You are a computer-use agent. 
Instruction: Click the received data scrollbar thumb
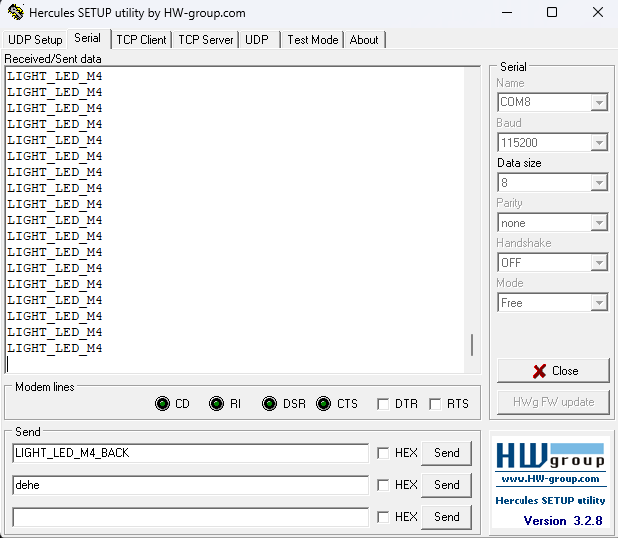click(472, 345)
